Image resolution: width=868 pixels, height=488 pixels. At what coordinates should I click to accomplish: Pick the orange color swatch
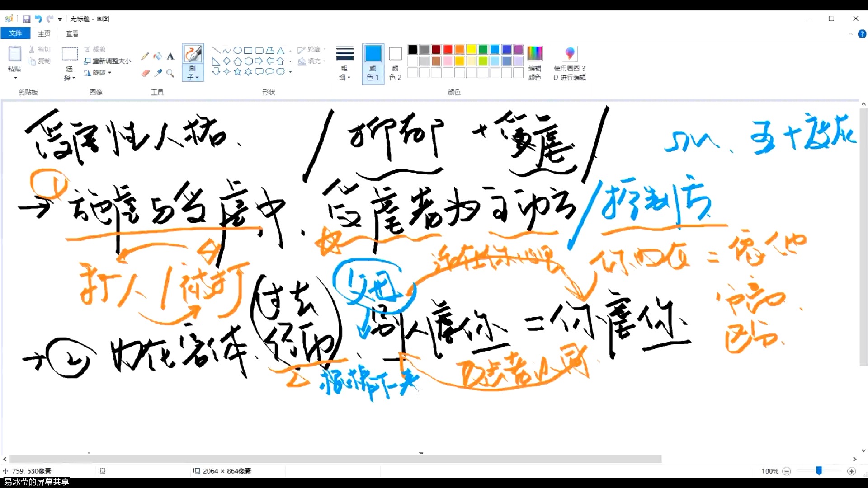pos(460,50)
